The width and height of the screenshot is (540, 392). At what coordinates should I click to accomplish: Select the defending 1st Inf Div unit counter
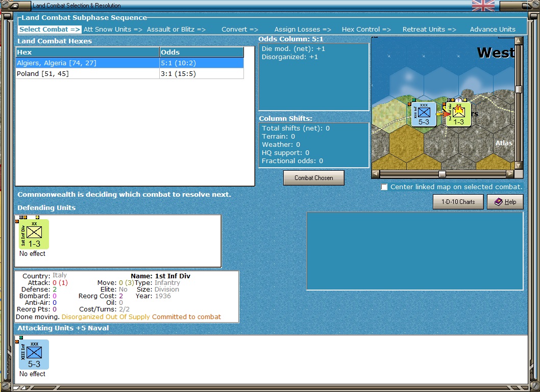[x=34, y=234]
